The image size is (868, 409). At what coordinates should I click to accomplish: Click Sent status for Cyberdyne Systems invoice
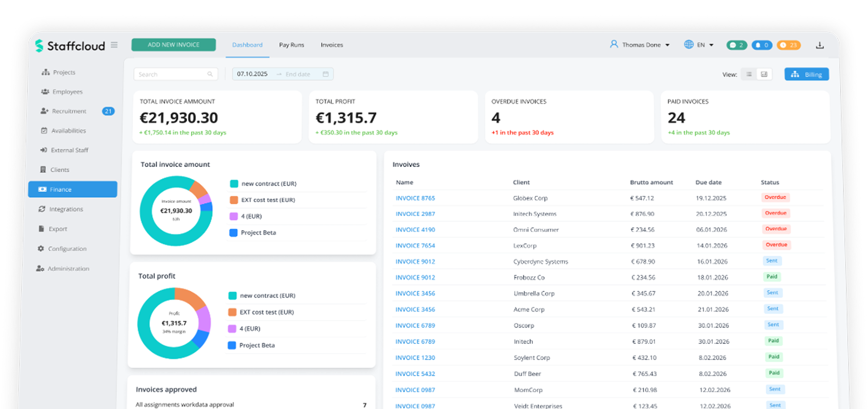pyautogui.click(x=772, y=261)
